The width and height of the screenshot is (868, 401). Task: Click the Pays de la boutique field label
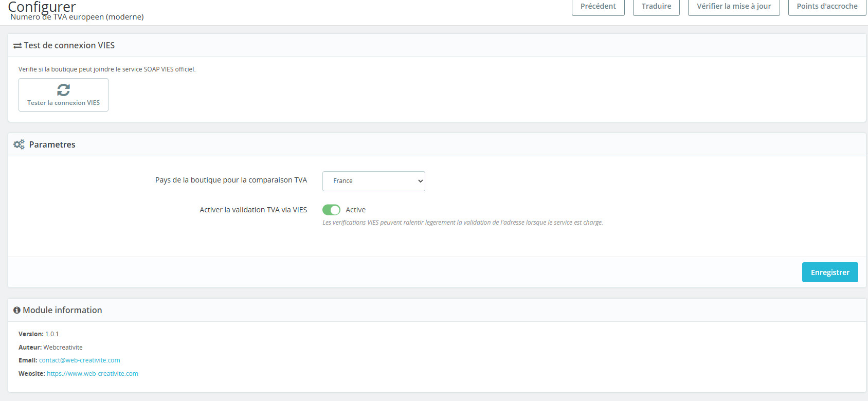pos(231,180)
